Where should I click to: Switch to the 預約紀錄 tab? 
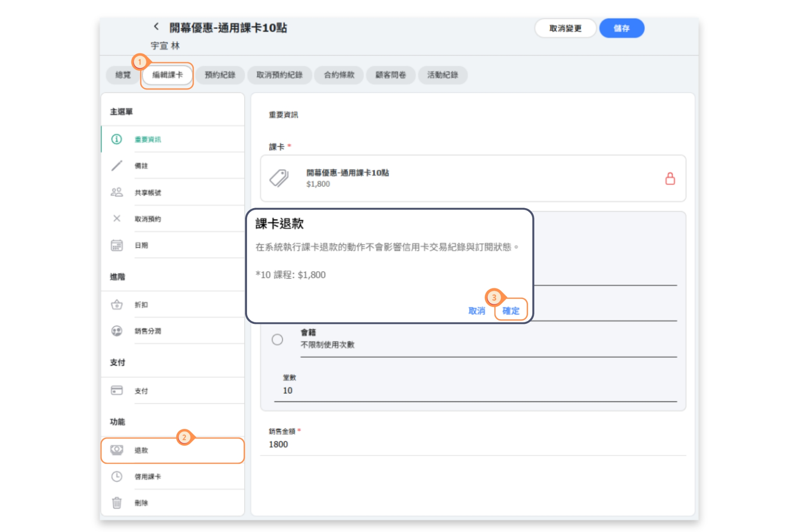pos(220,75)
